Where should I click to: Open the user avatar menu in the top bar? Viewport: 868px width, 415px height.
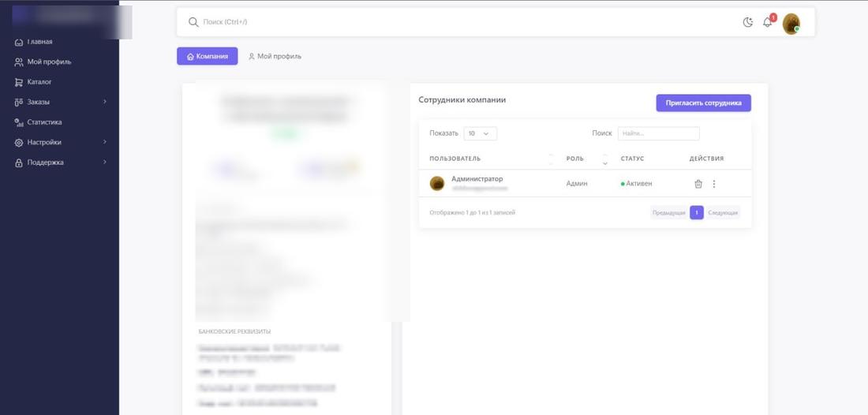[x=791, y=24]
